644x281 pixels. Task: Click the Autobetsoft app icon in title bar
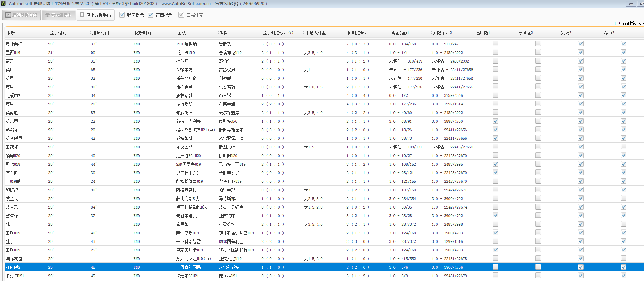click(x=3, y=3)
